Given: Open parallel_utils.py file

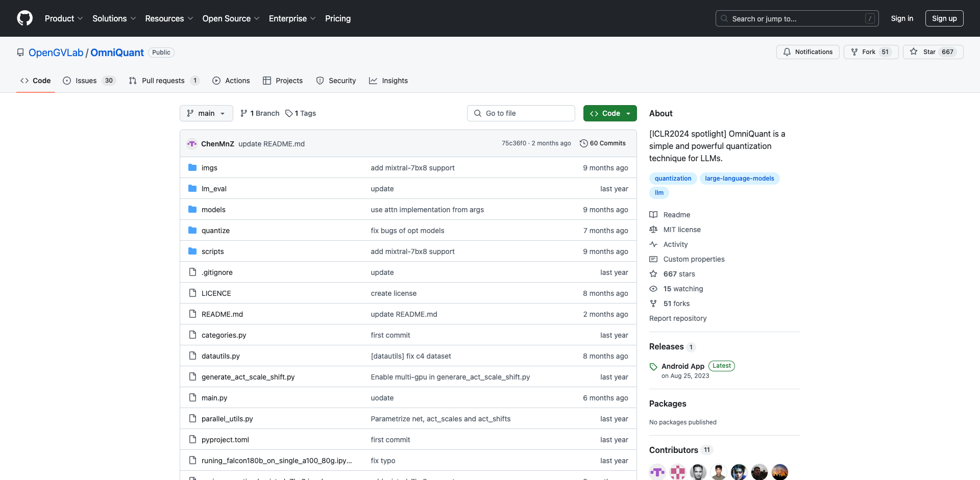Looking at the screenshot, I should 227,419.
